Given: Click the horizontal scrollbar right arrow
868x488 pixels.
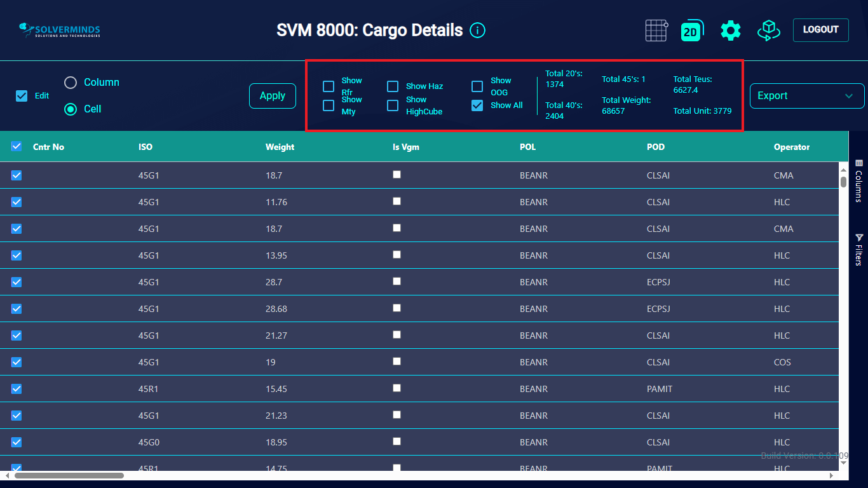Looking at the screenshot, I should 832,475.
